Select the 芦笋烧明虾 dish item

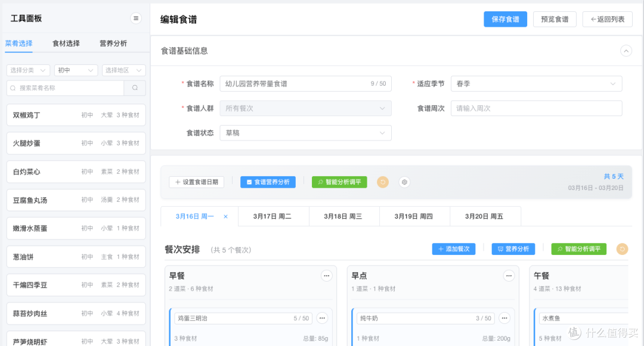click(76, 340)
